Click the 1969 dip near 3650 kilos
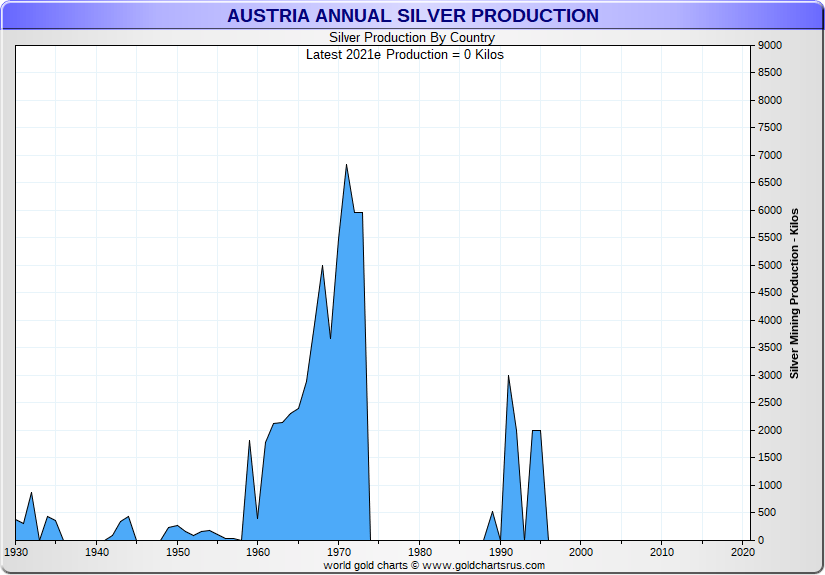 click(330, 339)
